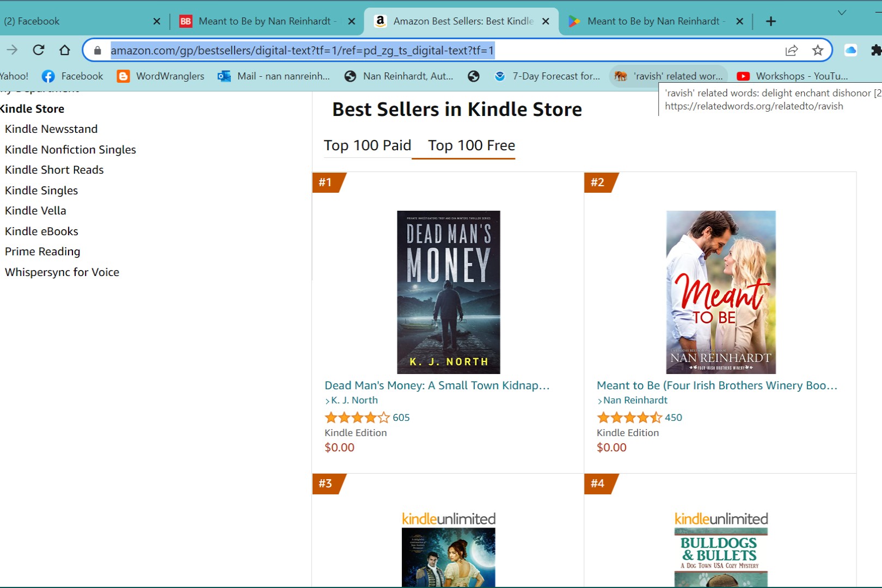The image size is (882, 588).
Task: Click the browser reload icon
Action: 39,50
